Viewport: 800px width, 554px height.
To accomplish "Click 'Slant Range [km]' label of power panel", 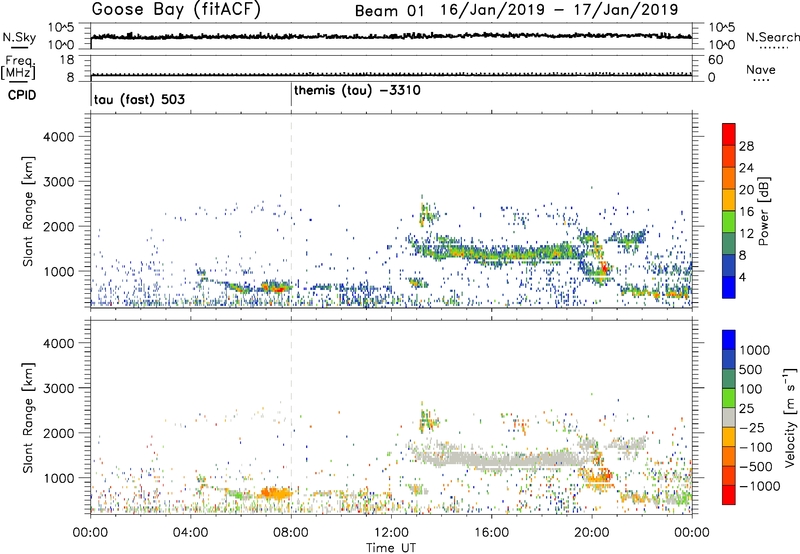I will [28, 211].
